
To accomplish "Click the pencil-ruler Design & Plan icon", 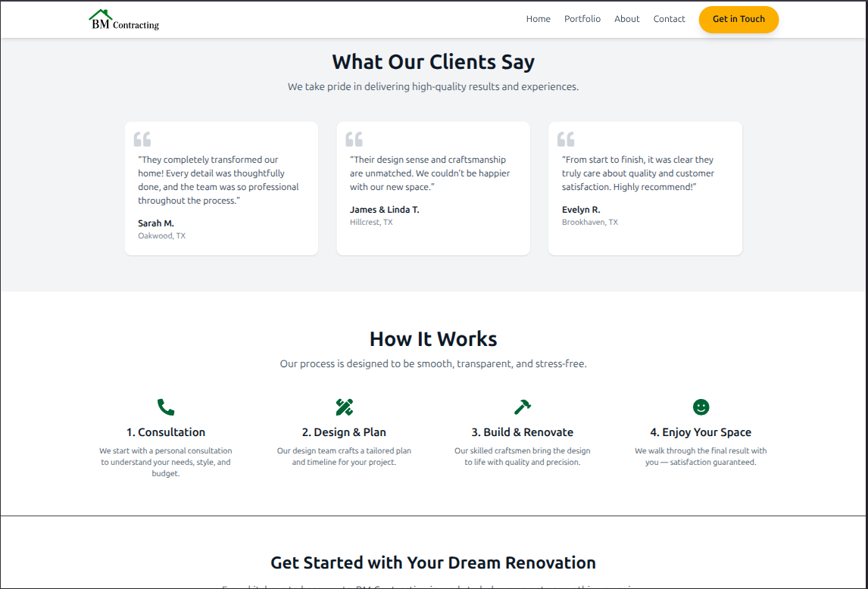I will tap(344, 407).
